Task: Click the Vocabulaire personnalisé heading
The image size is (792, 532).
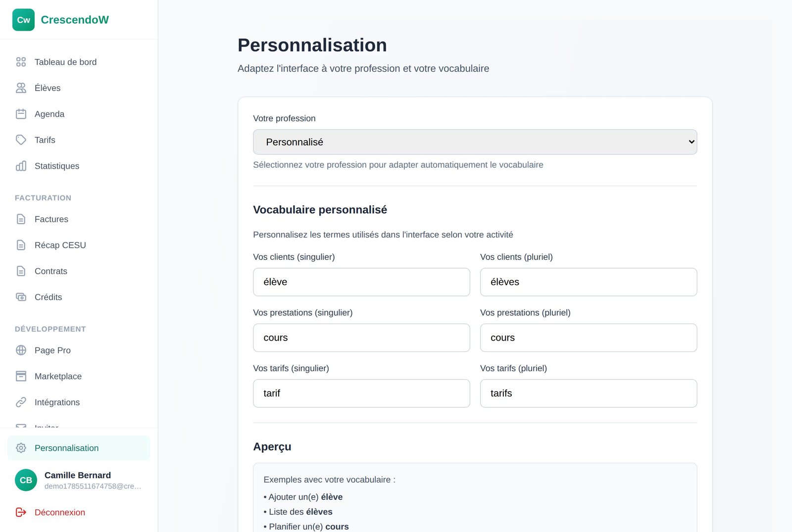Action: [320, 210]
